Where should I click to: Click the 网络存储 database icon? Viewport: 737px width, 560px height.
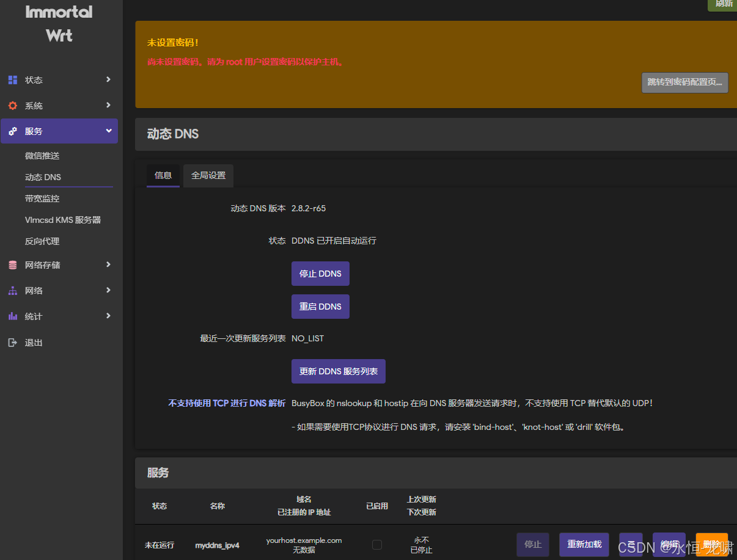click(x=13, y=265)
